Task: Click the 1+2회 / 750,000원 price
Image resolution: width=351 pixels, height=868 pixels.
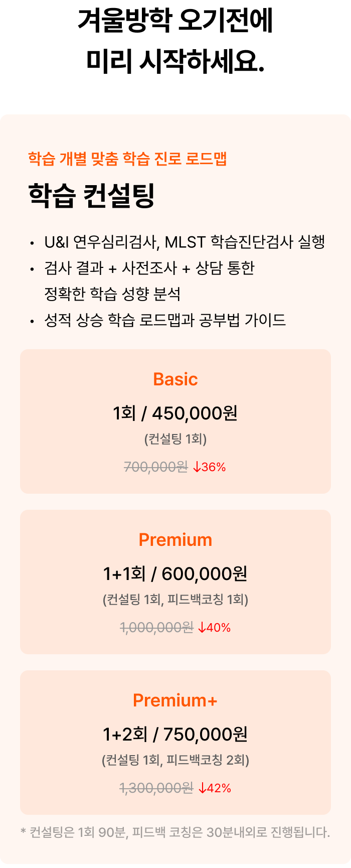Action: click(x=175, y=735)
